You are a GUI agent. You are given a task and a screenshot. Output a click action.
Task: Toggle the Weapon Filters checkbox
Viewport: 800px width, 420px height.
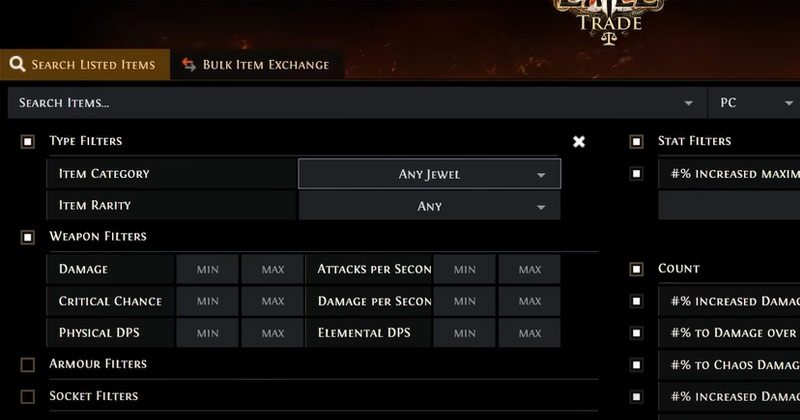28,237
